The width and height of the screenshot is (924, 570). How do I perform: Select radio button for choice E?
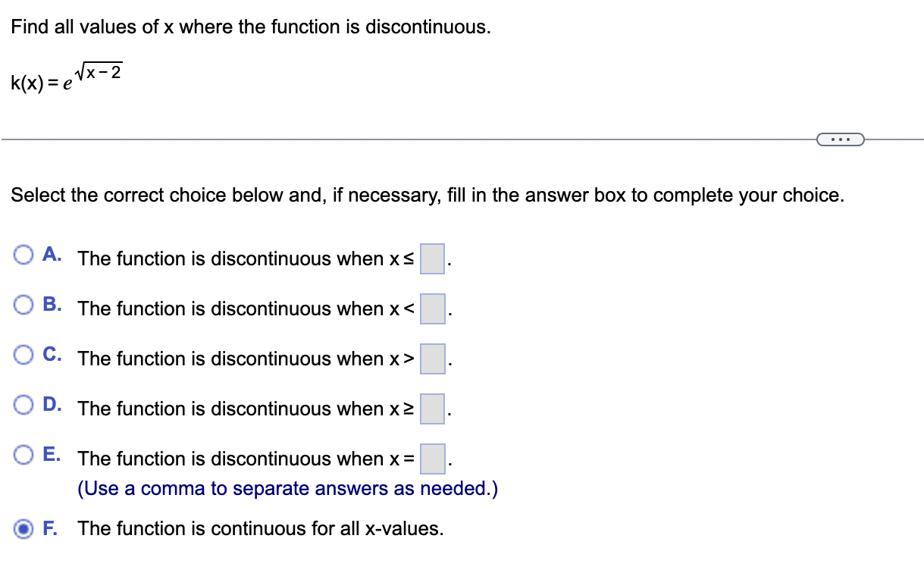(24, 453)
